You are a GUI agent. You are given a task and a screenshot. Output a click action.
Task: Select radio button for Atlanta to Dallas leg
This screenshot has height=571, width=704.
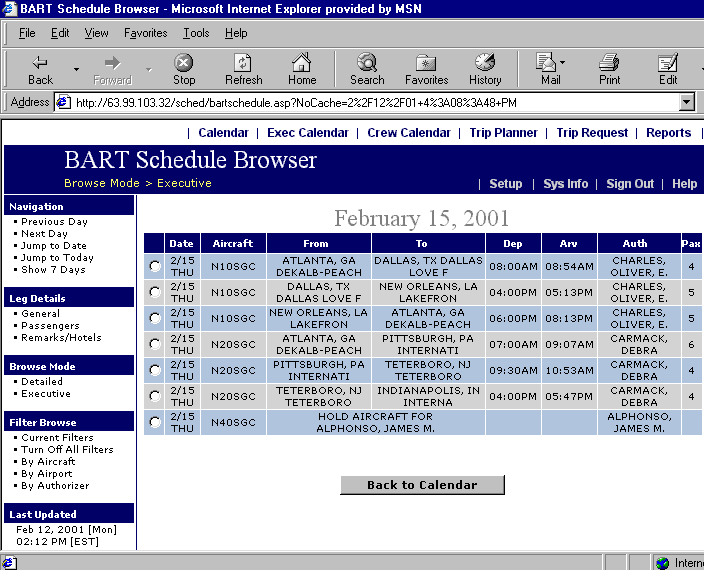click(x=154, y=266)
